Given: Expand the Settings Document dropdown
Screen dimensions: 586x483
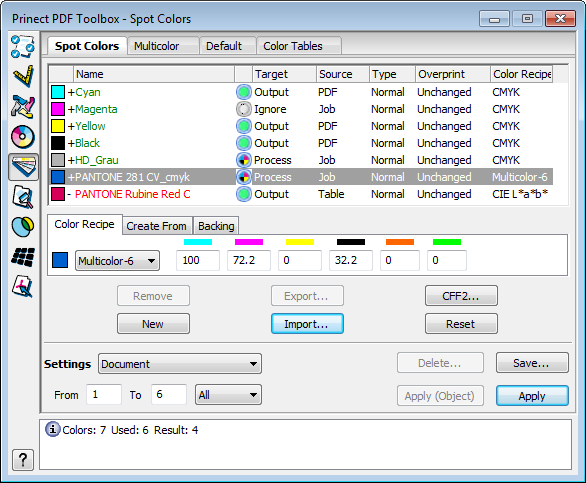Looking at the screenshot, I should [180, 364].
